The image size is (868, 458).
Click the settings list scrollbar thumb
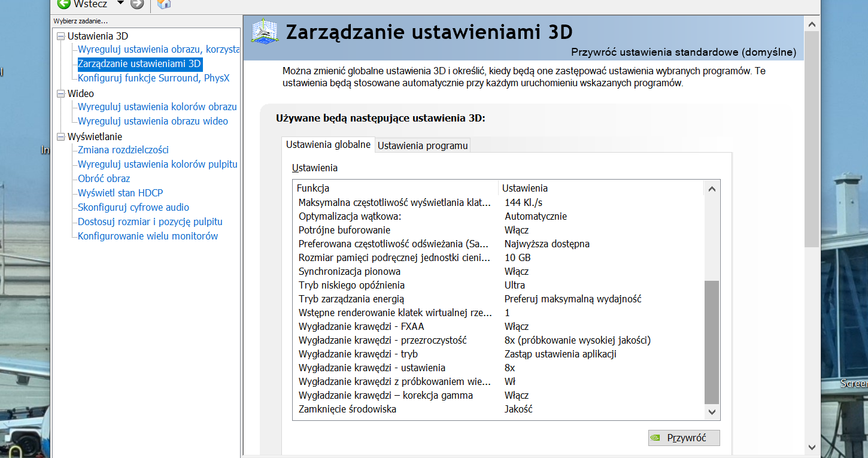coord(712,342)
